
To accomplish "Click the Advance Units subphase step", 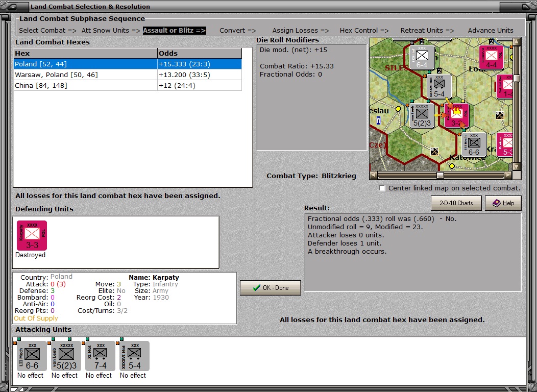I will tap(491, 31).
